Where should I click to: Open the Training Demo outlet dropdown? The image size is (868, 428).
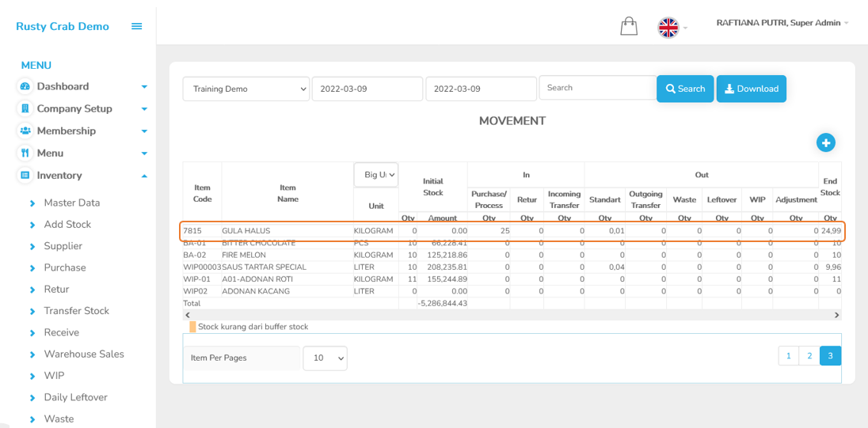tap(246, 89)
